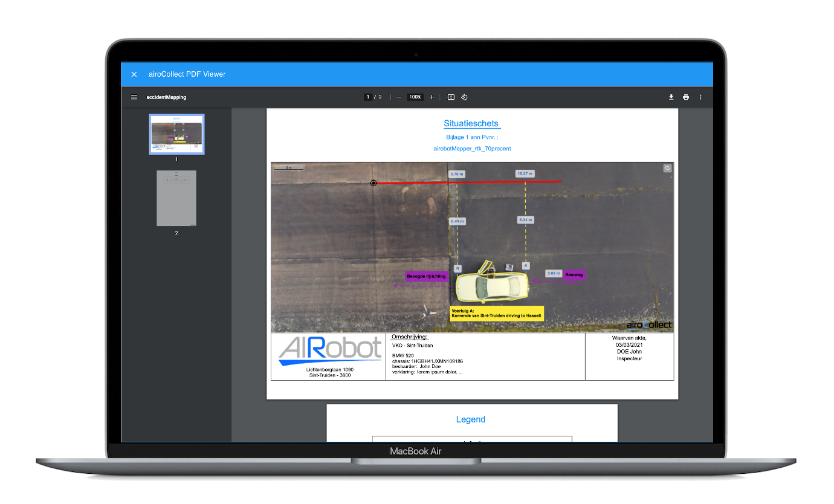834x504 pixels.
Task: Click the black reference point marker
Action: (x=373, y=183)
